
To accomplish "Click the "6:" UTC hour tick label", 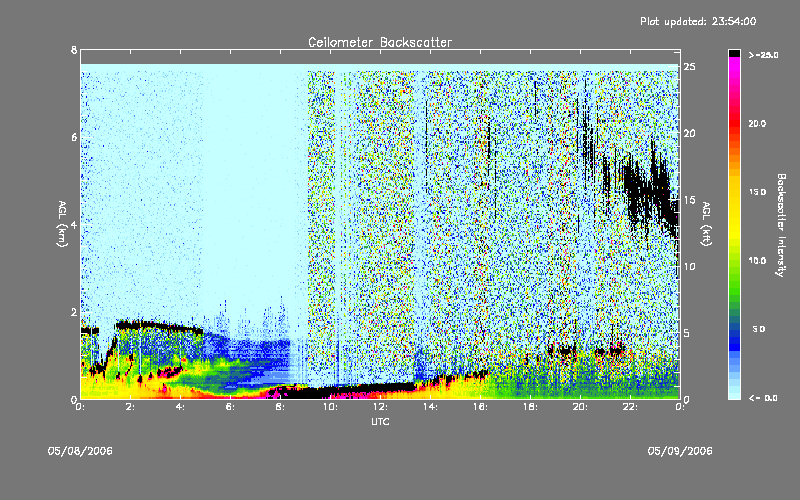I will 230,407.
